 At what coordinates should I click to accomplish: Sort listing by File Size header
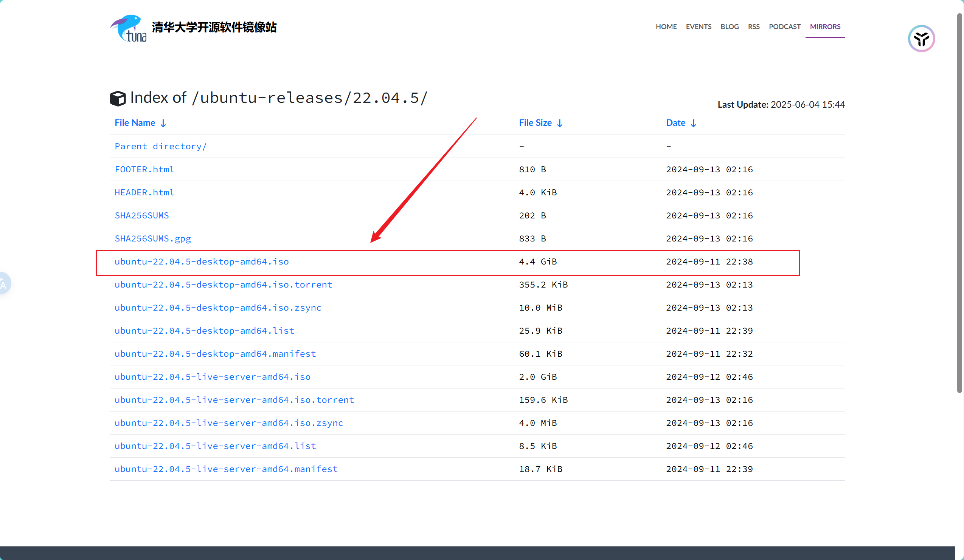tap(535, 123)
